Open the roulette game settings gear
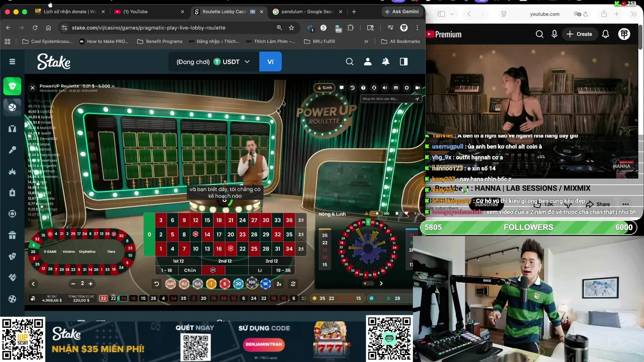The width and height of the screenshot is (644, 362). (x=407, y=87)
